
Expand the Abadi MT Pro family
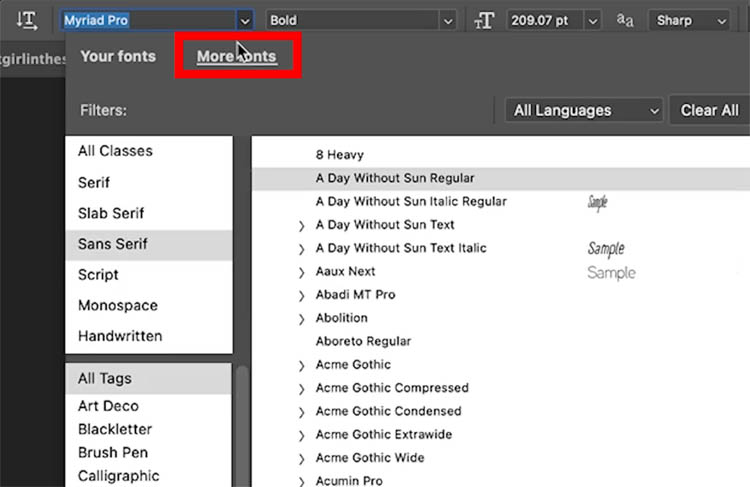pyautogui.click(x=301, y=296)
